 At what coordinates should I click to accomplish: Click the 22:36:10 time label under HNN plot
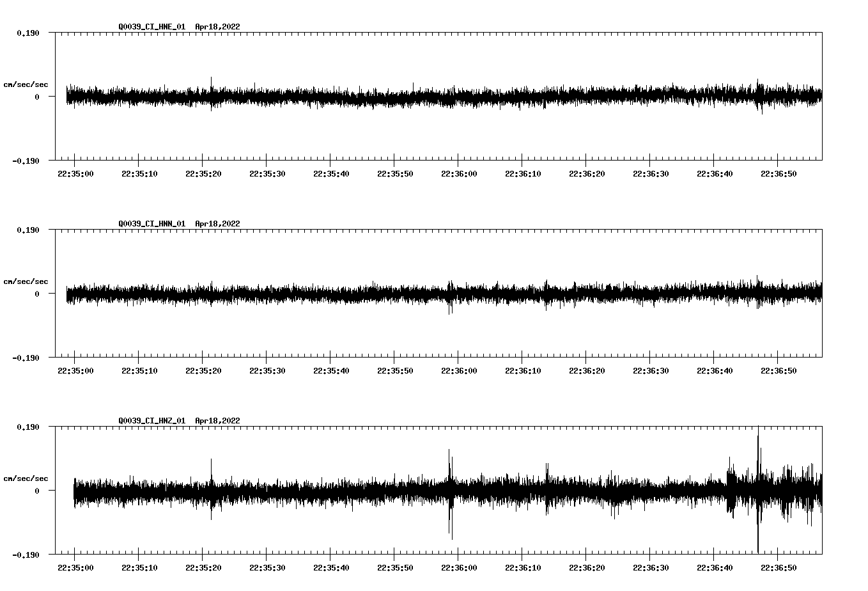pos(523,370)
